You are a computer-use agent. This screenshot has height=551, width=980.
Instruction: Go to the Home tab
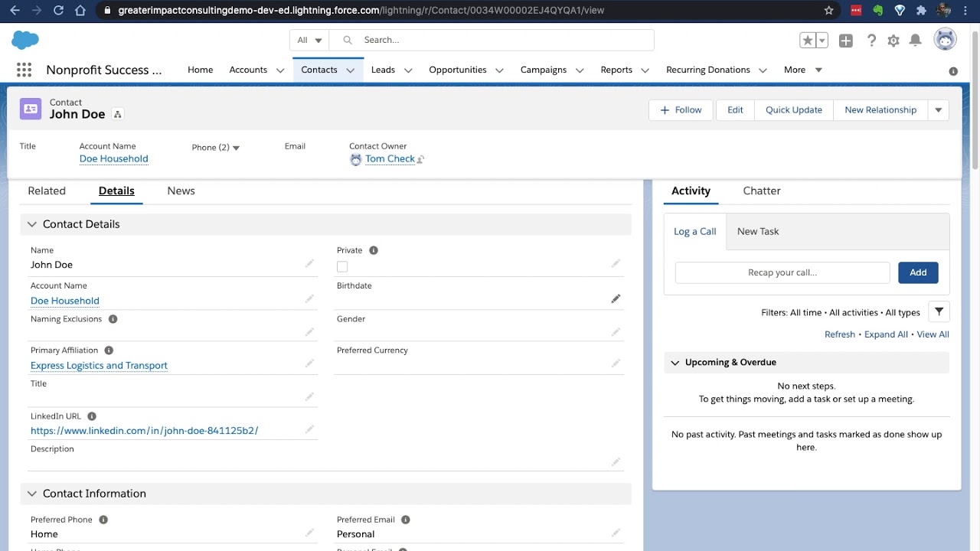[x=201, y=70]
